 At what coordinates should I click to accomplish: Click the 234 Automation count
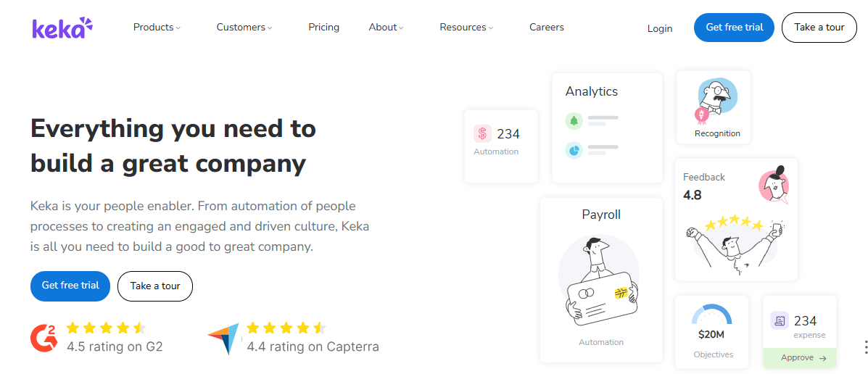pos(508,134)
